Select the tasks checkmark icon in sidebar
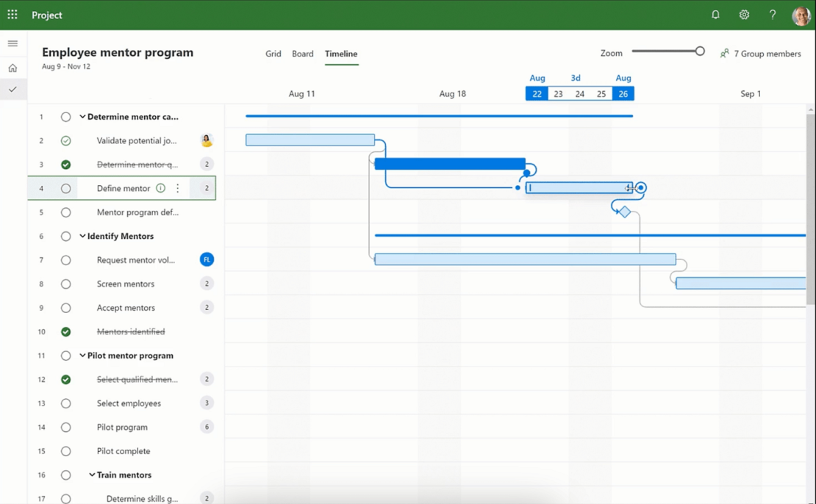Screen dimensions: 816x504 [12, 89]
